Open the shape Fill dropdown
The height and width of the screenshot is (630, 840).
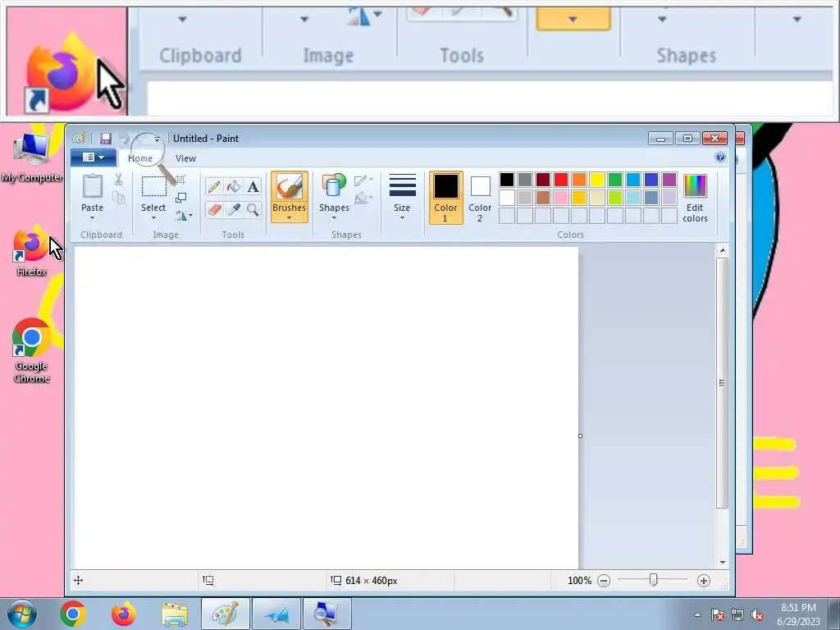click(363, 198)
